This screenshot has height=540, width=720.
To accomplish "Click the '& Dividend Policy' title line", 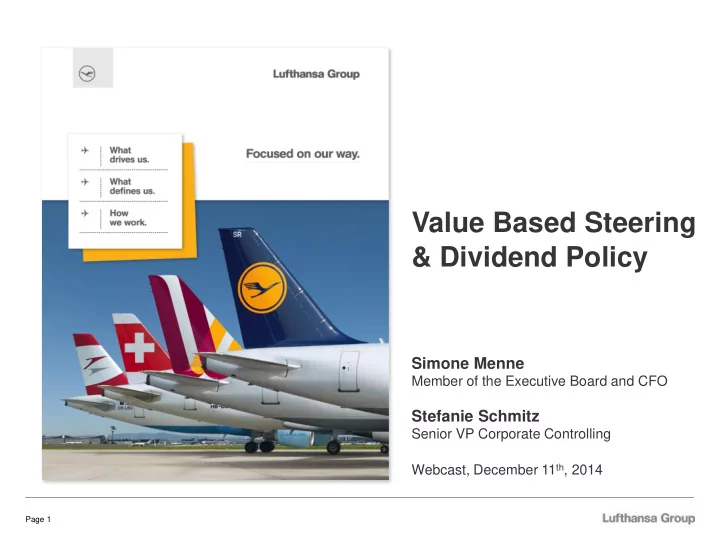I will [x=529, y=257].
